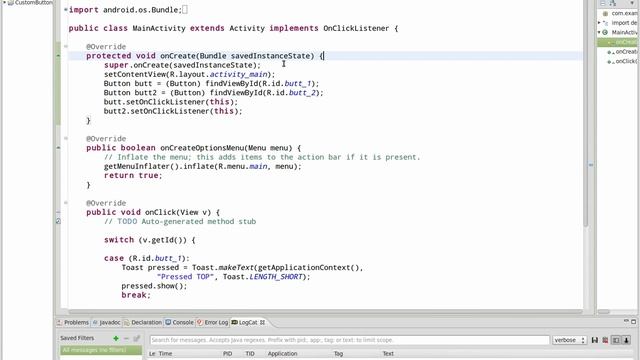Click the LogCat message search field
Viewport: 640px width, 360px height.
350,340
